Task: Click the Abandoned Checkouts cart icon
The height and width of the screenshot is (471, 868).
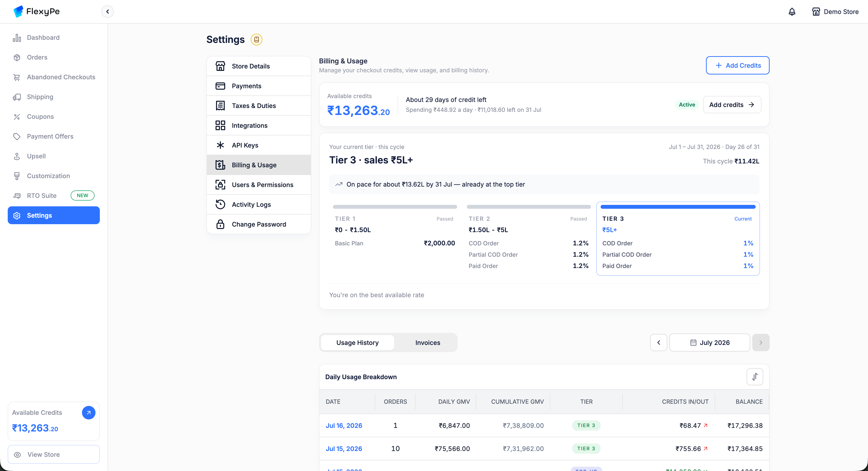Action: [17, 77]
